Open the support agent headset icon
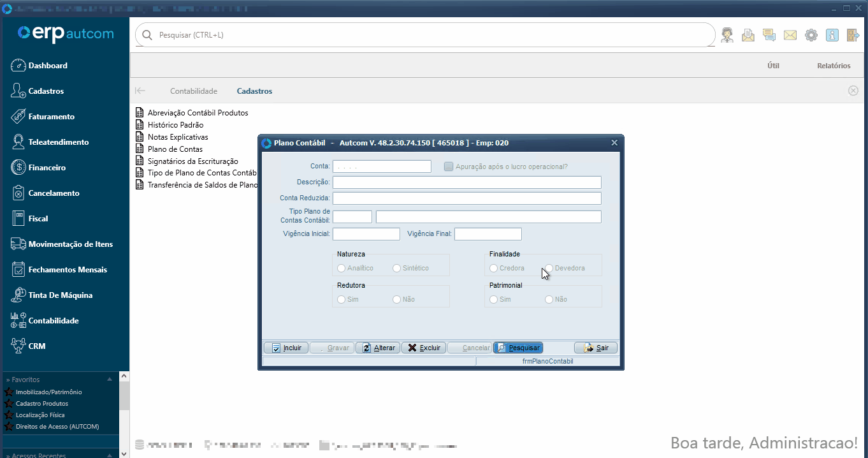This screenshot has height=458, width=868. (x=727, y=35)
